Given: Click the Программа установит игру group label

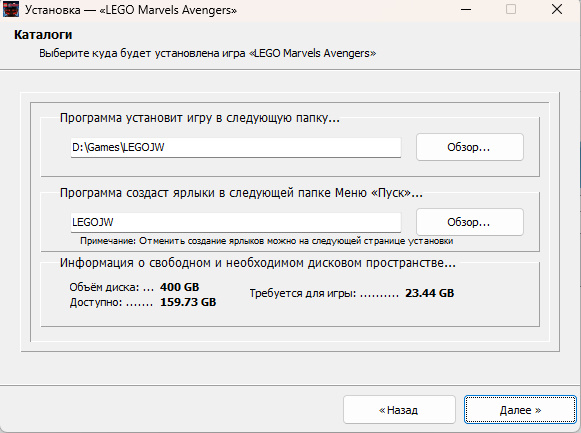Looking at the screenshot, I should tap(200, 118).
